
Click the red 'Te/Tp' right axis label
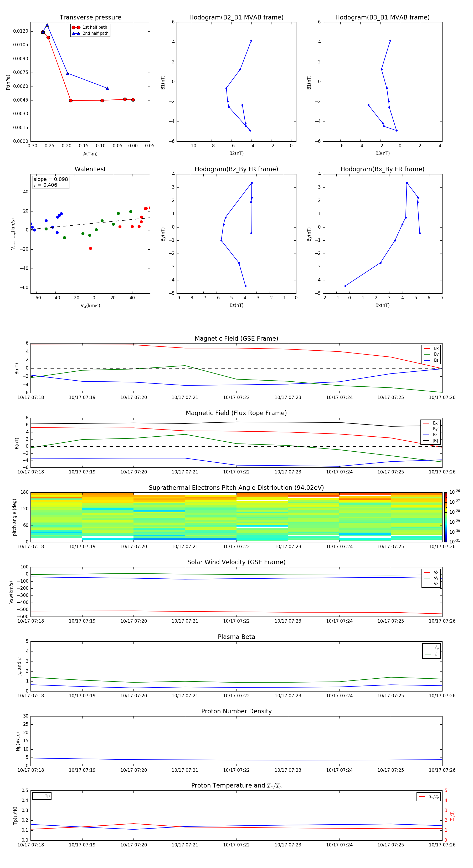[x=453, y=815]
